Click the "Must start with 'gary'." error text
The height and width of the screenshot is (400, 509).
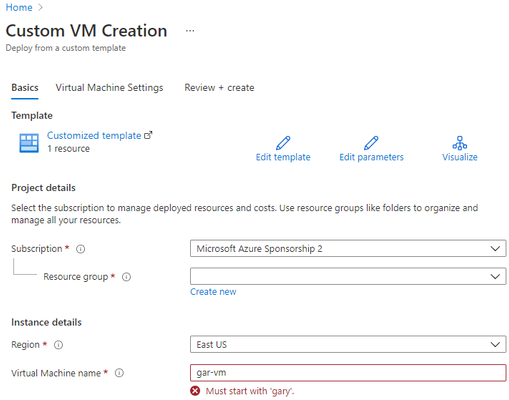pyautogui.click(x=250, y=391)
